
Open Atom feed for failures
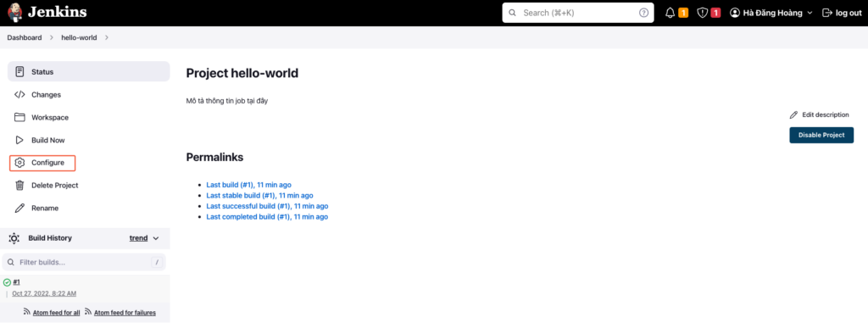coord(125,313)
